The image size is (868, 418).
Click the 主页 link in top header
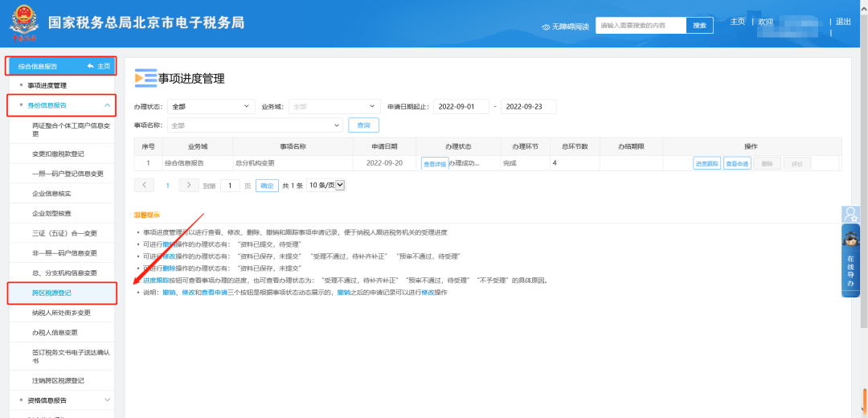pos(737,22)
